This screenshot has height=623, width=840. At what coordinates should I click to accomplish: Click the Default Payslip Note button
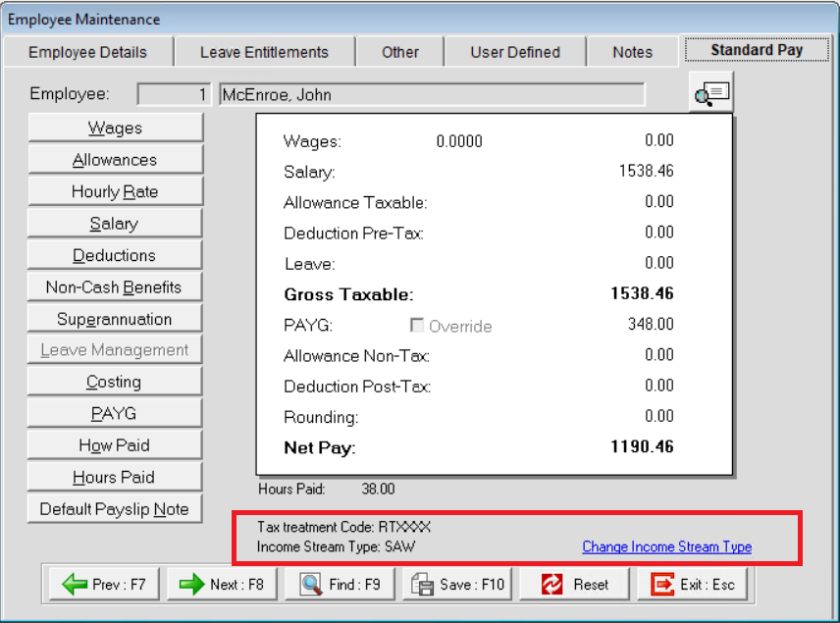(115, 509)
